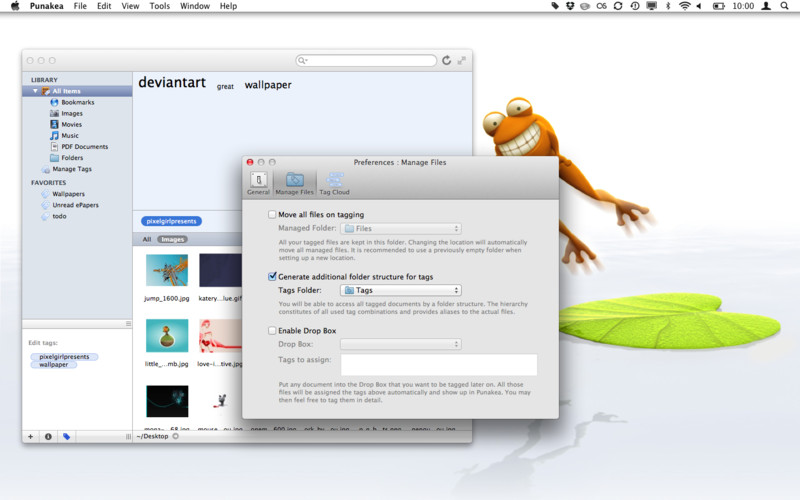Viewport: 800px width, 500px height.
Task: Collapse the All Items tree in the sidebar
Action: (x=36, y=91)
